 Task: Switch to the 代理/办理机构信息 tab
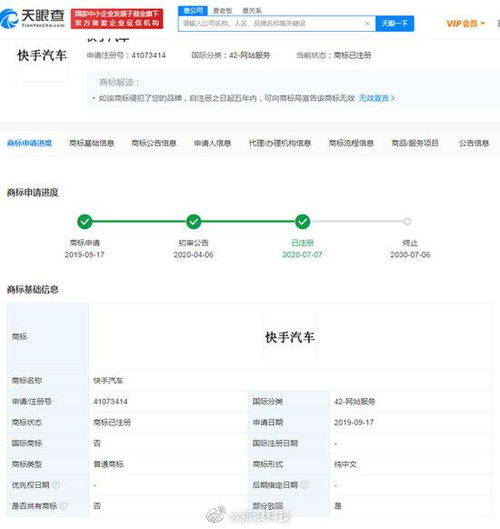pyautogui.click(x=280, y=143)
